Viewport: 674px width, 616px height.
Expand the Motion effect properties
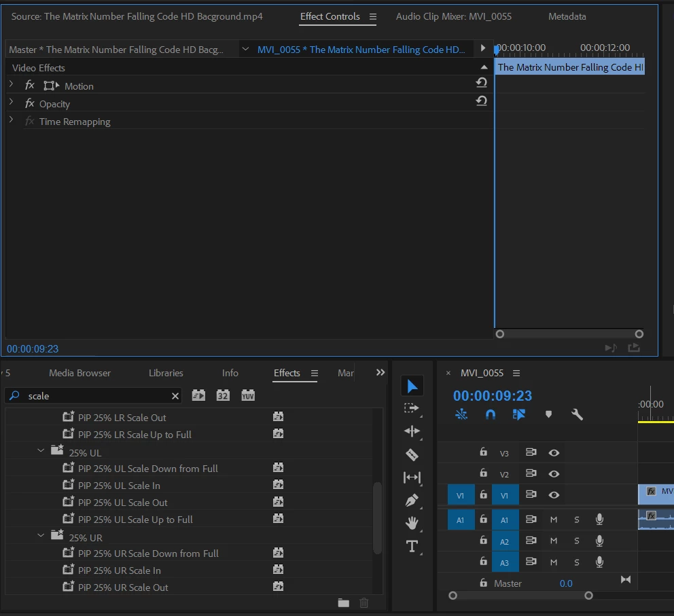tap(11, 84)
